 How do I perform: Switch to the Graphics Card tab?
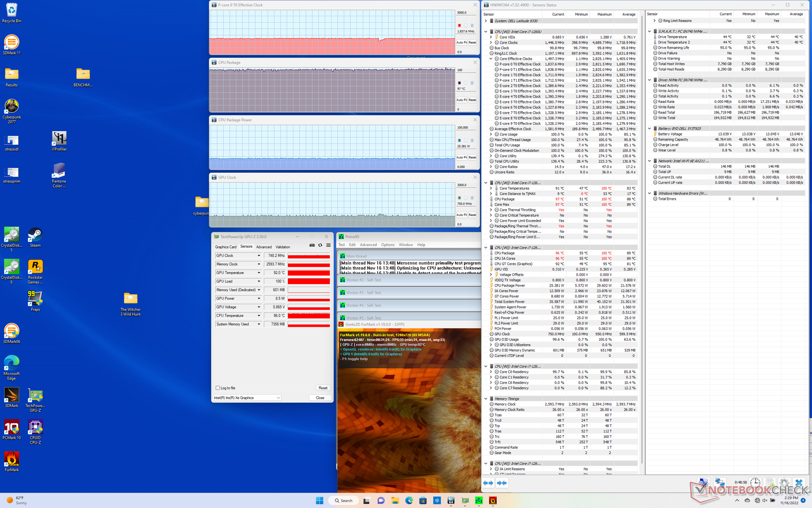[225, 247]
